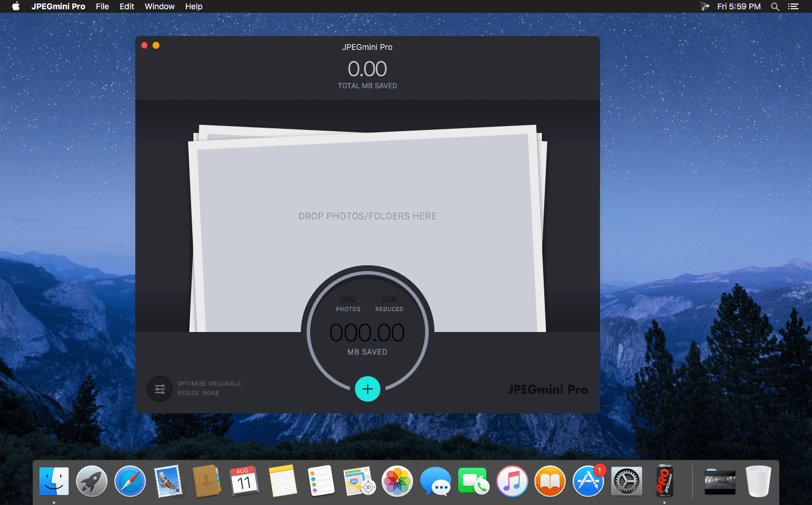Launch FaceTime from the Dock

473,481
